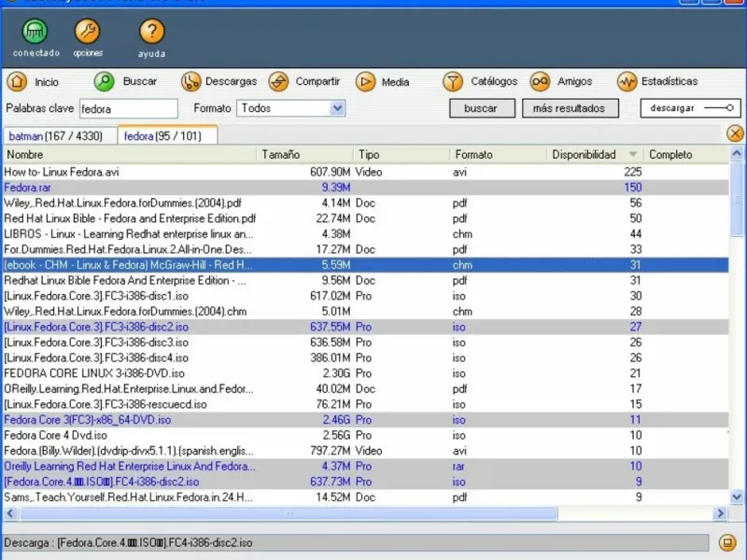Select the fedora search results tab
Viewport: 747px width, 560px height.
tap(167, 136)
